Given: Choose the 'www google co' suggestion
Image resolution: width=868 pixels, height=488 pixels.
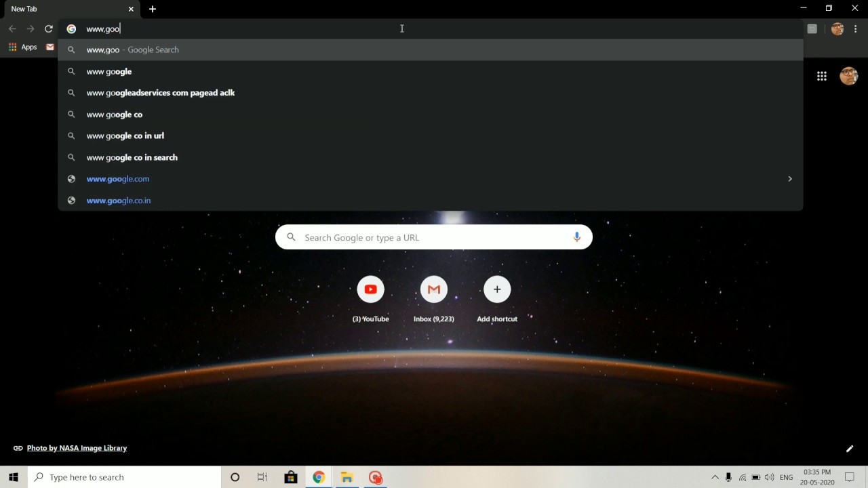Looking at the screenshot, I should (431, 115).
